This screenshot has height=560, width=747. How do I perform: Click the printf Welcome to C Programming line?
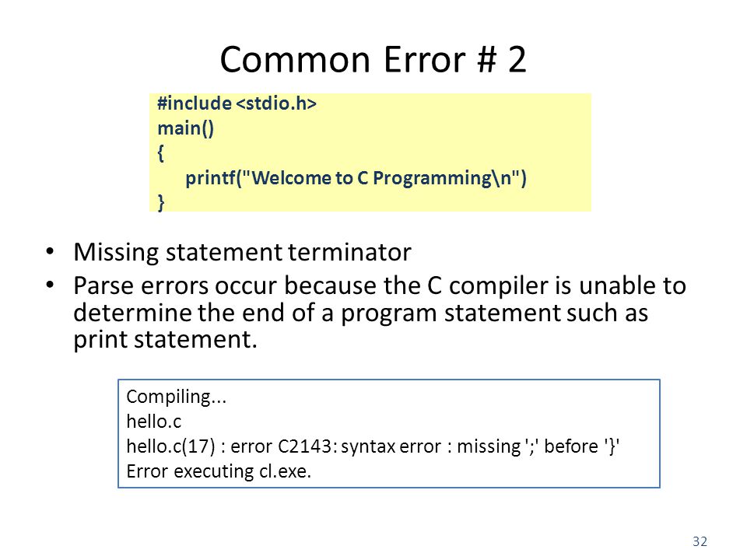(356, 178)
